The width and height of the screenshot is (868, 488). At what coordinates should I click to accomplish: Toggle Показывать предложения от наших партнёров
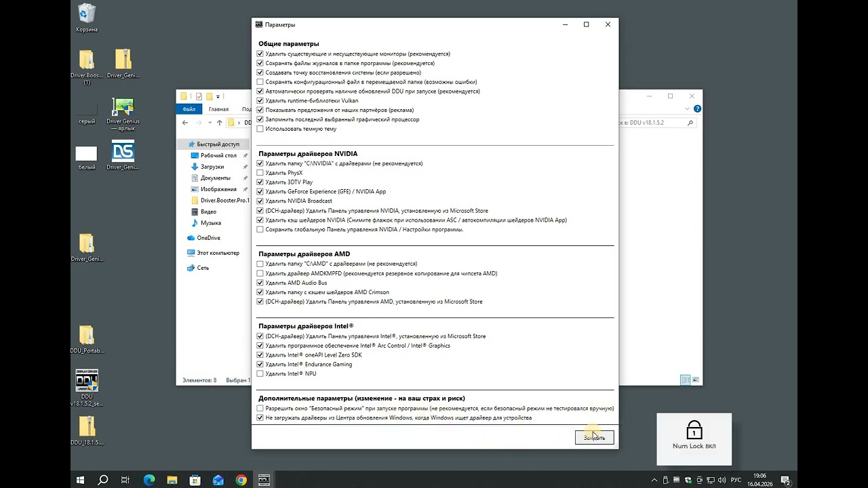[x=260, y=110]
